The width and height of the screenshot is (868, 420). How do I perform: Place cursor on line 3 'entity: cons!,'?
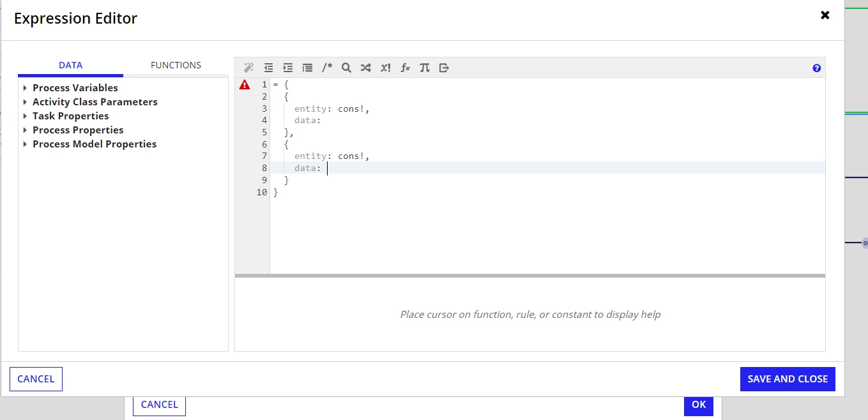click(x=331, y=109)
